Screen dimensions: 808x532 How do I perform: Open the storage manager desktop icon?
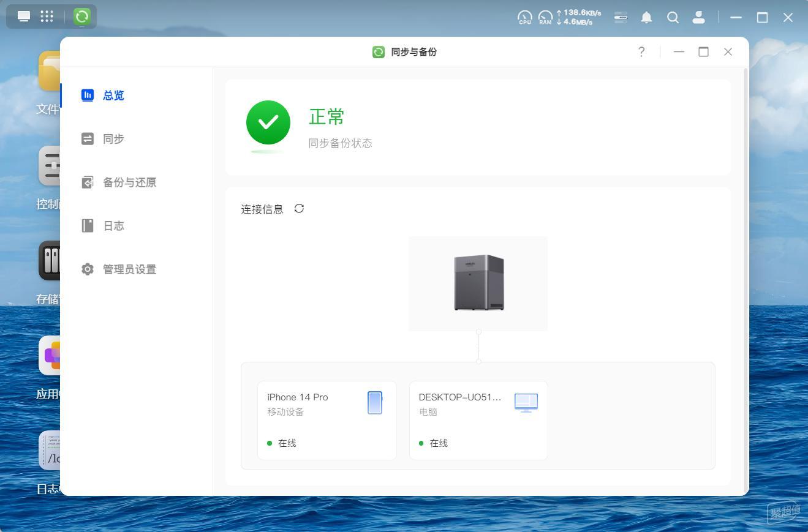click(50, 261)
